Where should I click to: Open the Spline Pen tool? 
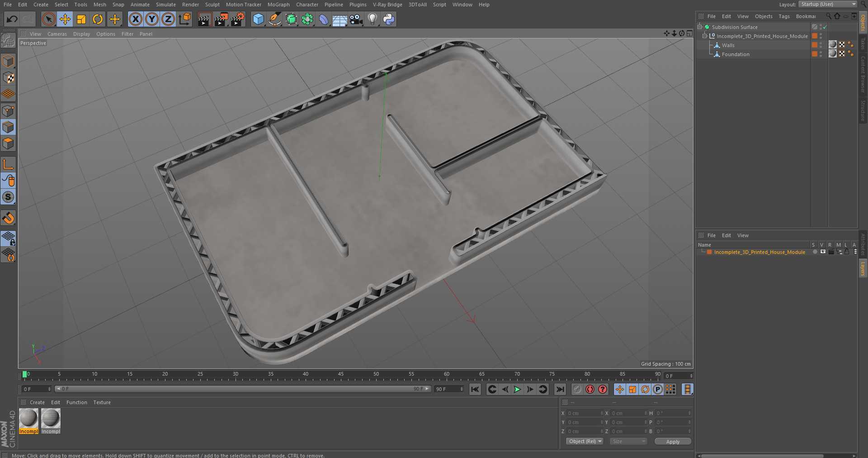274,19
